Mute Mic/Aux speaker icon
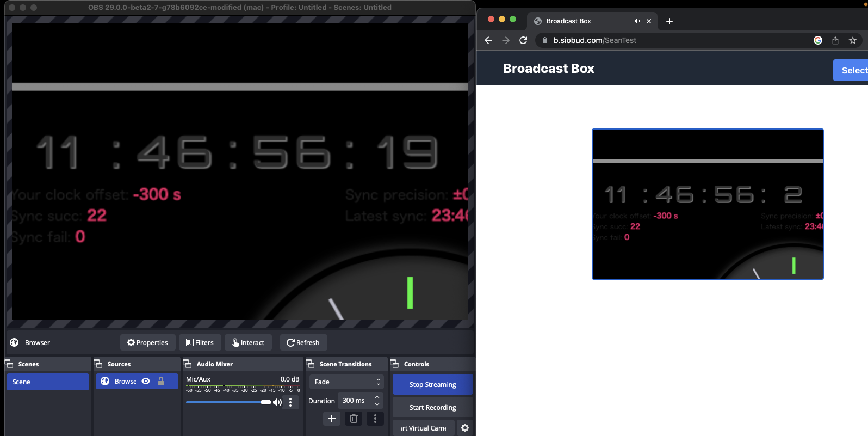This screenshot has height=436, width=868. pos(277,402)
